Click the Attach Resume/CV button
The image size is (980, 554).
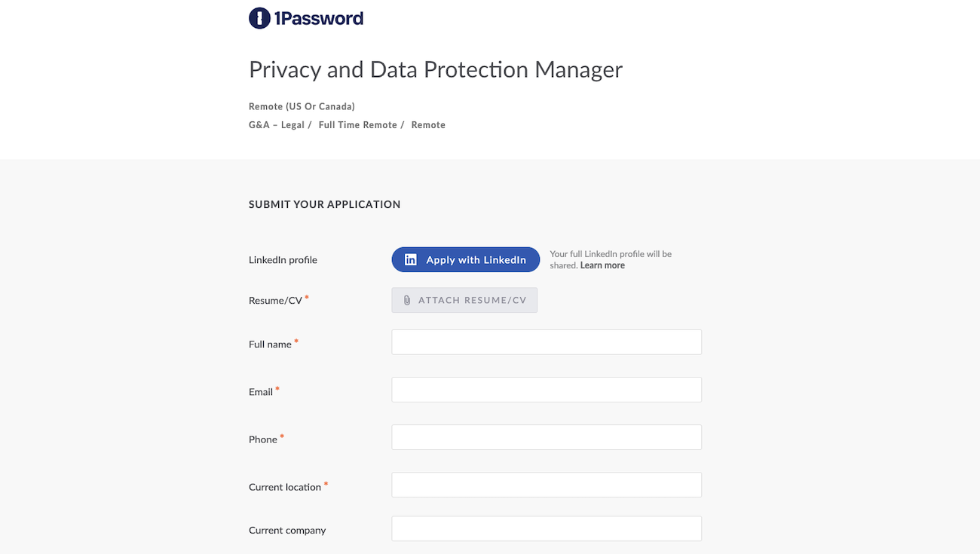point(464,300)
